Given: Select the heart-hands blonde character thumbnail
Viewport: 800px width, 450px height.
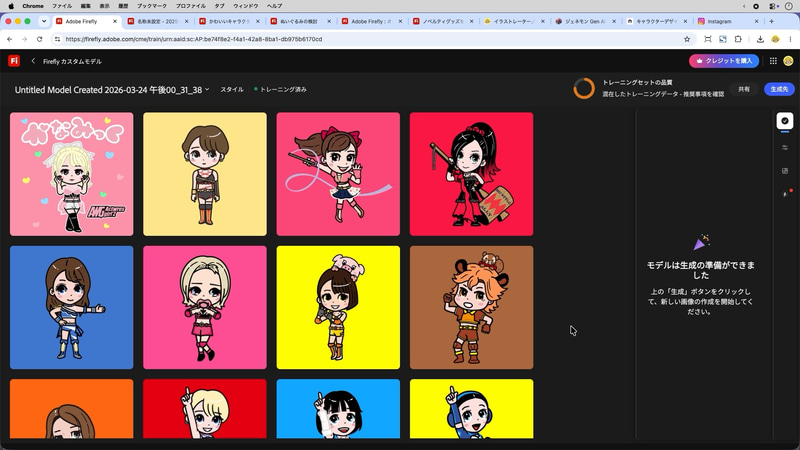Looking at the screenshot, I should pyautogui.click(x=205, y=307).
